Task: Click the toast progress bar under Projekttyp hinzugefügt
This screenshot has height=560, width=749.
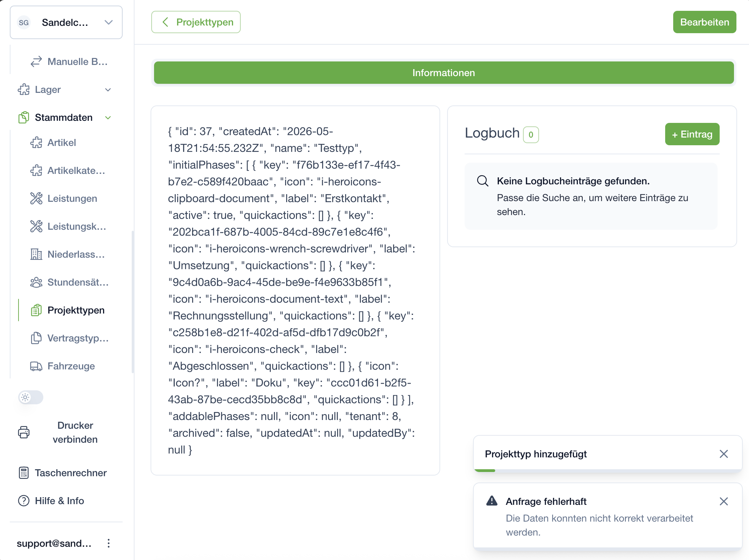Action: 608,471
